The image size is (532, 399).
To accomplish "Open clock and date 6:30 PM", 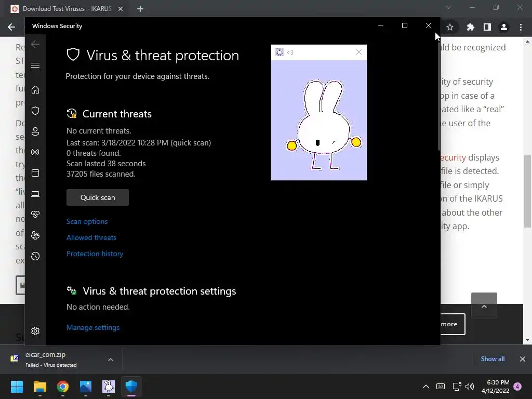I will tap(495, 387).
